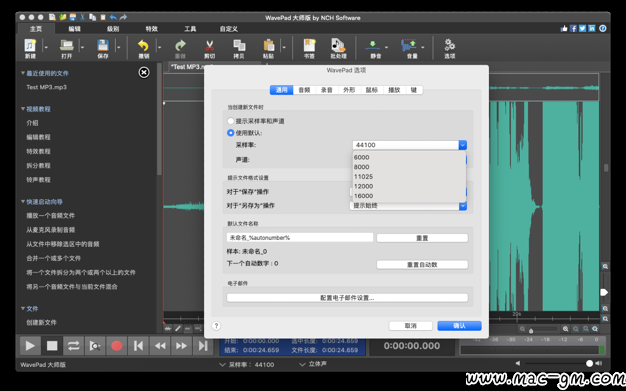Click the default filename input field

[300, 238]
